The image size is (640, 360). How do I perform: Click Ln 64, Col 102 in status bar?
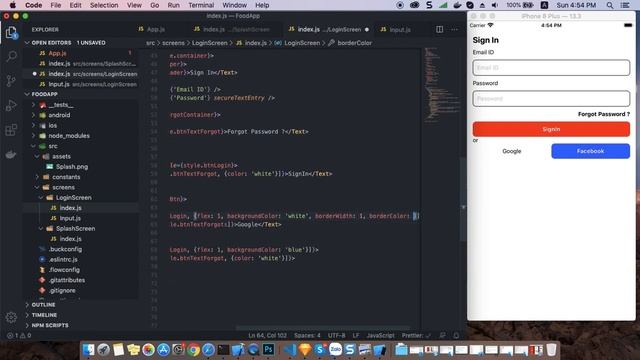(x=267, y=336)
